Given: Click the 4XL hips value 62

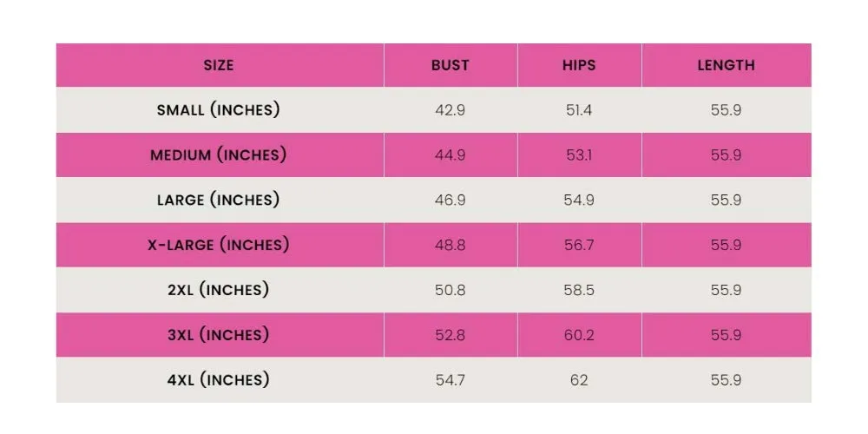Looking at the screenshot, I should (579, 380).
